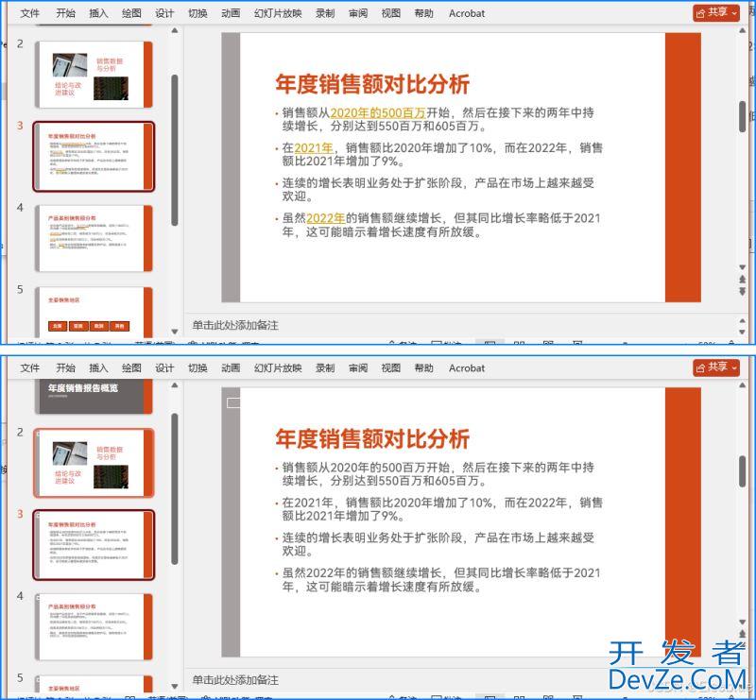Open 文件 menu in top window
This screenshot has width=756, height=700.
(30, 13)
